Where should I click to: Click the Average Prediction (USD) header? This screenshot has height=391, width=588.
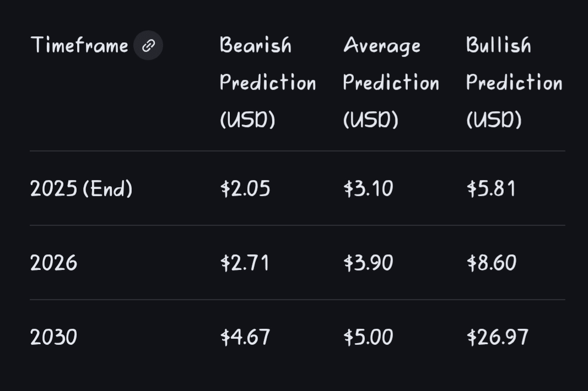pyautogui.click(x=391, y=83)
